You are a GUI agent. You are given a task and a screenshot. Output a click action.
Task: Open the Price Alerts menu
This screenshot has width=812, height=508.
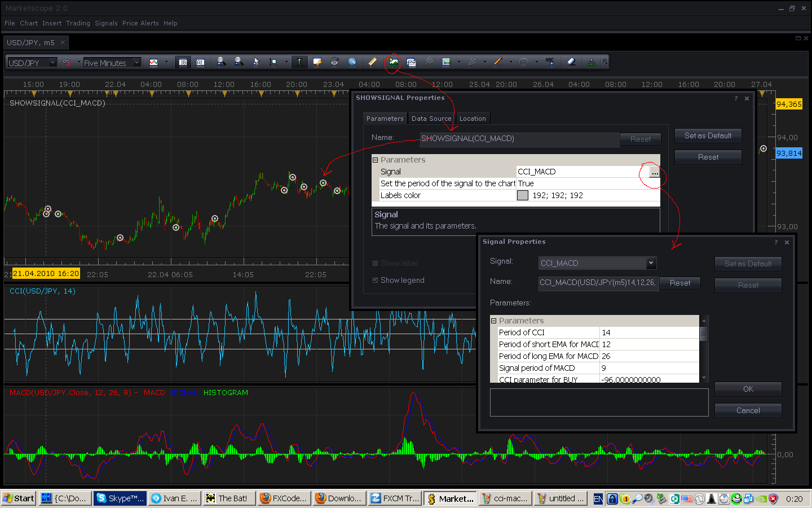140,23
